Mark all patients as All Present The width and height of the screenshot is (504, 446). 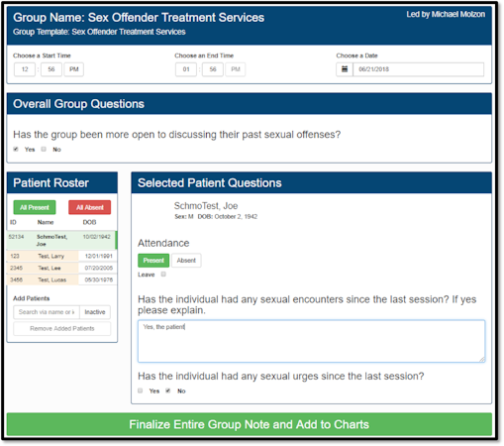(x=35, y=207)
